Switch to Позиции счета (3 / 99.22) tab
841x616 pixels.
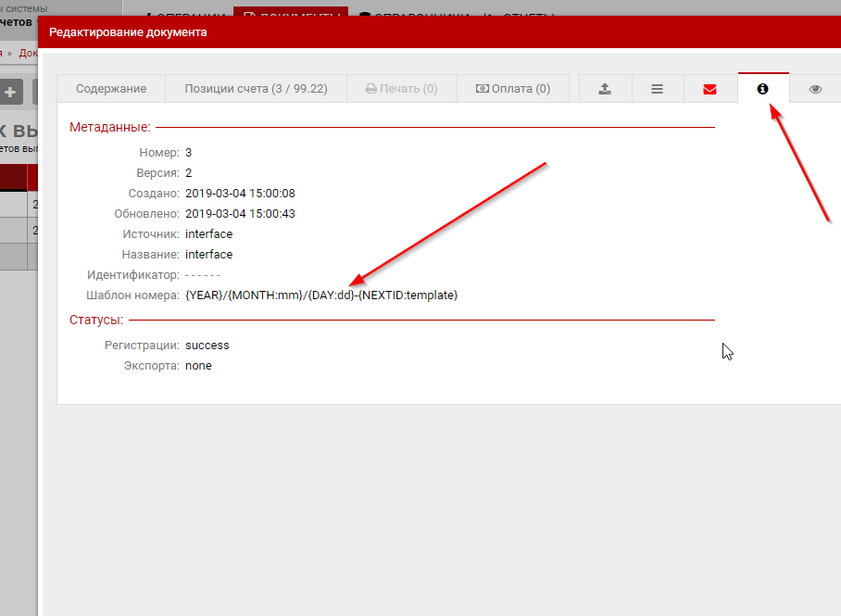[x=256, y=89]
